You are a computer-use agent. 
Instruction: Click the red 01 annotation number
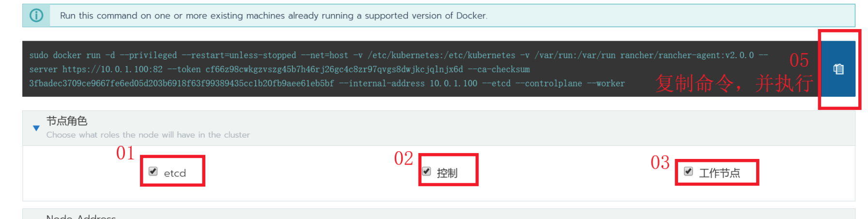tap(125, 153)
